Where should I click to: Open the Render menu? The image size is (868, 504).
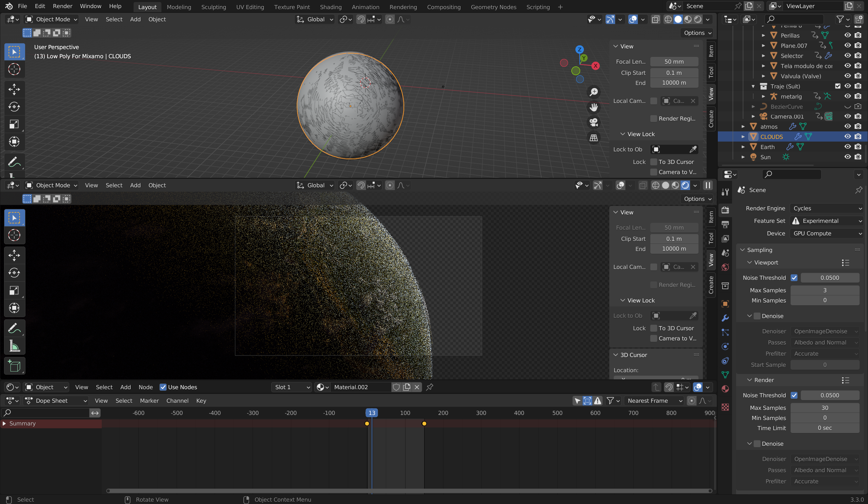point(62,6)
